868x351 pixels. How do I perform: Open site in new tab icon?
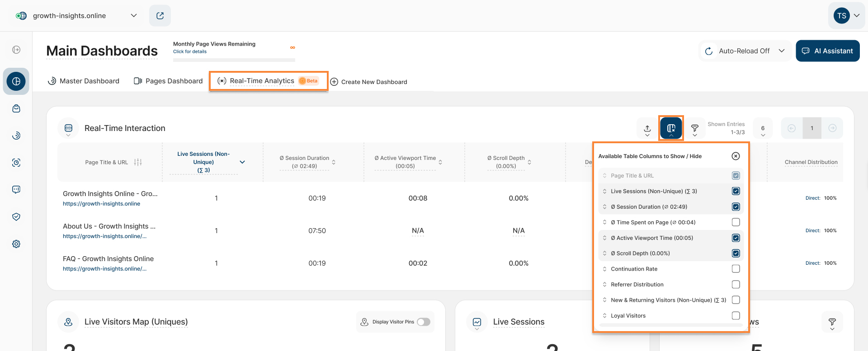pyautogui.click(x=160, y=16)
